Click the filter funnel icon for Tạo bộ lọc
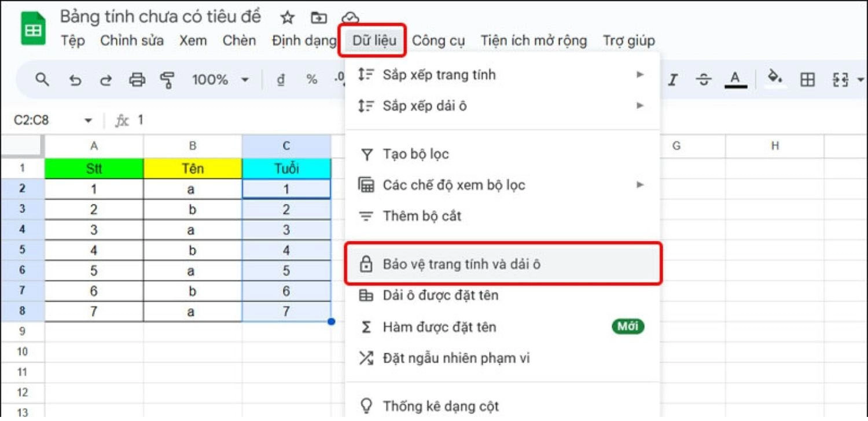868x421 pixels. pyautogui.click(x=366, y=155)
